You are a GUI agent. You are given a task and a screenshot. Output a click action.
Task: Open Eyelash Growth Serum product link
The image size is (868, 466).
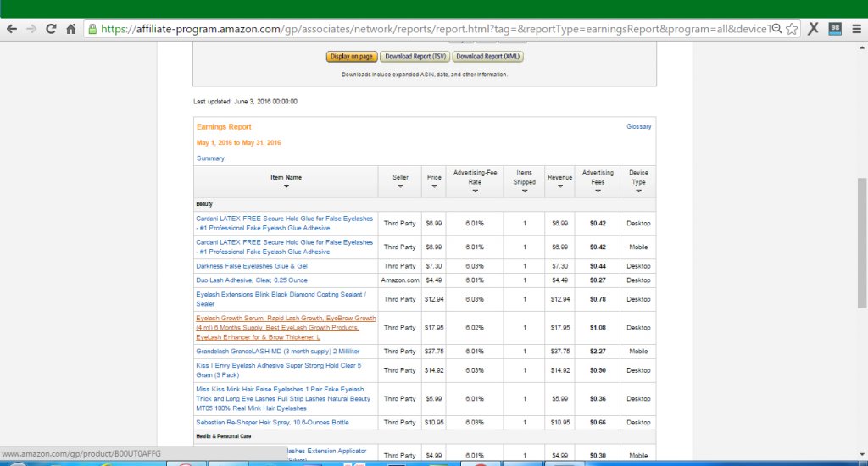[286, 328]
